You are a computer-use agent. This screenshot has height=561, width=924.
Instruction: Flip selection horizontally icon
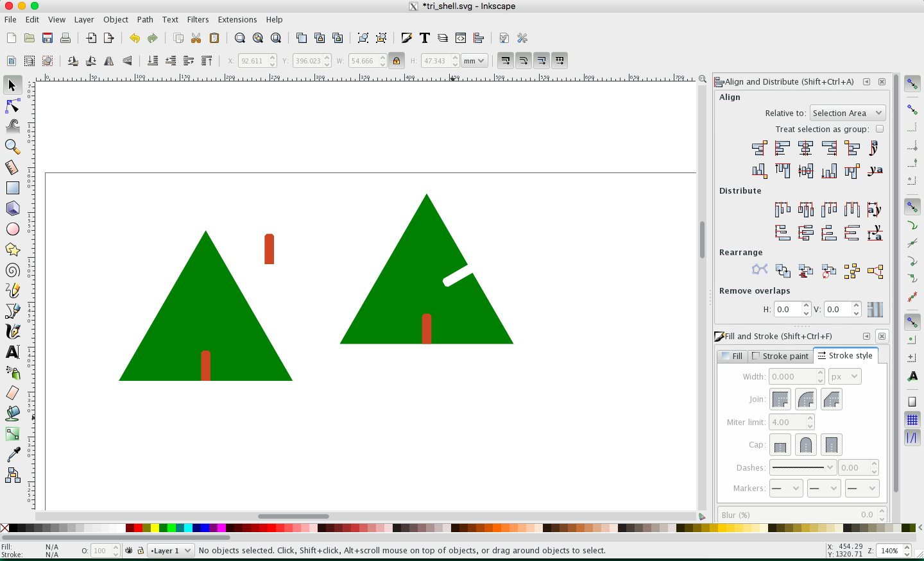109,61
